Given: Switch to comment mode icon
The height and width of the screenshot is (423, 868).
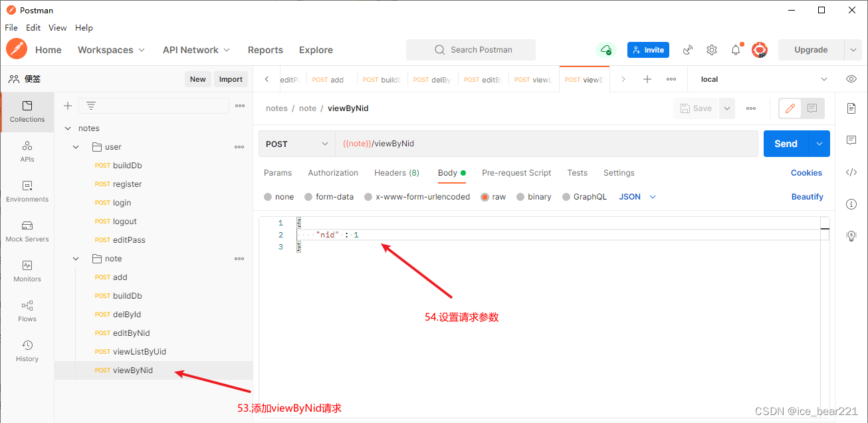Looking at the screenshot, I should coord(812,108).
